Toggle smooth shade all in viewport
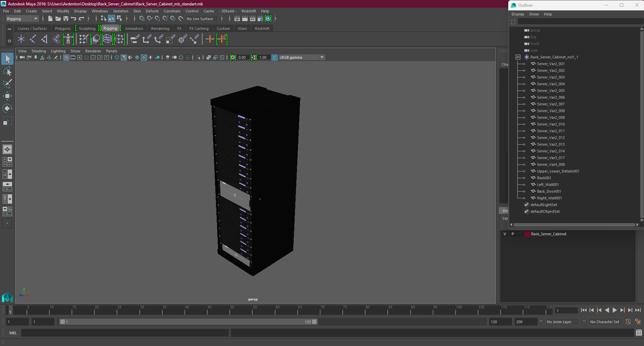Viewport: 644px width, 346px height. [x=124, y=57]
